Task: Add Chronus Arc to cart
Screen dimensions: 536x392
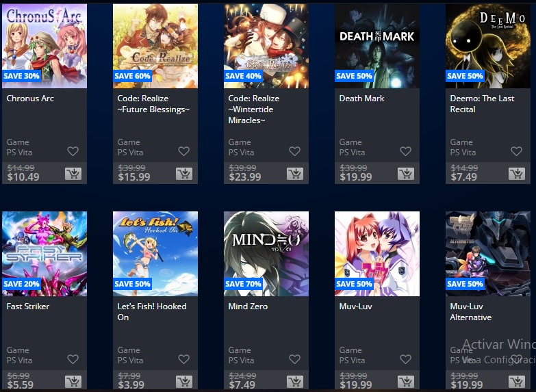Action: pyautogui.click(x=73, y=174)
